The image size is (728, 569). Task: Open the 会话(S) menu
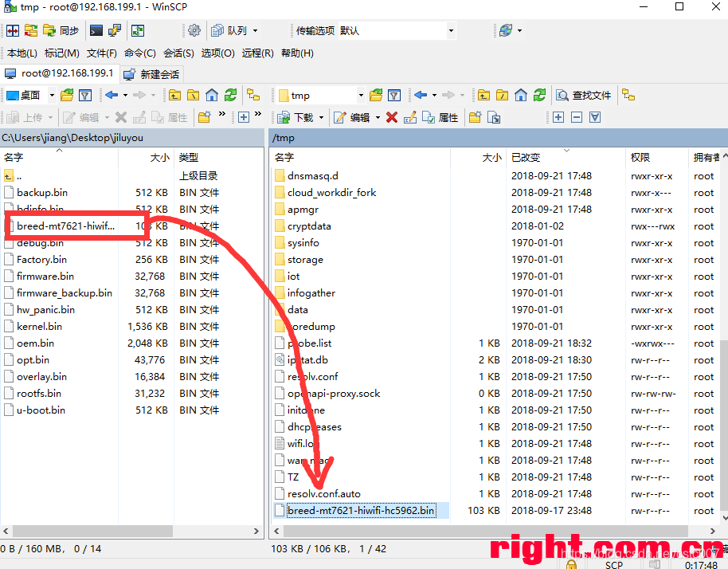point(178,53)
